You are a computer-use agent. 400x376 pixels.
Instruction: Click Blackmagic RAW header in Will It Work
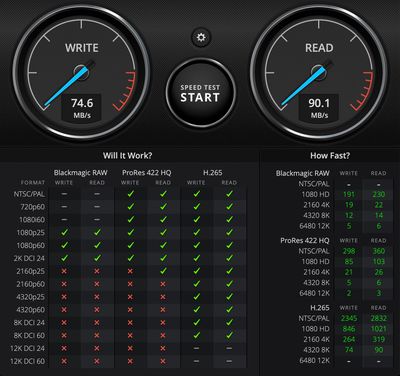coord(81,173)
